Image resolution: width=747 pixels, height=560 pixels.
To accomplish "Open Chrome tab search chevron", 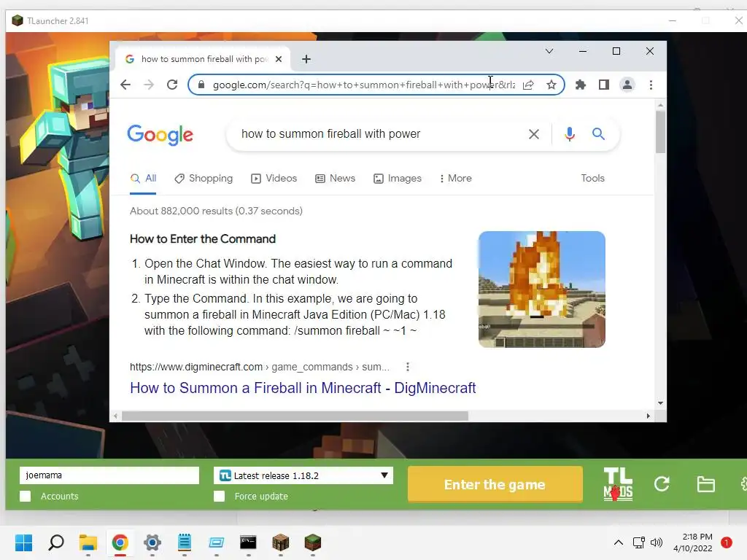I will [549, 51].
